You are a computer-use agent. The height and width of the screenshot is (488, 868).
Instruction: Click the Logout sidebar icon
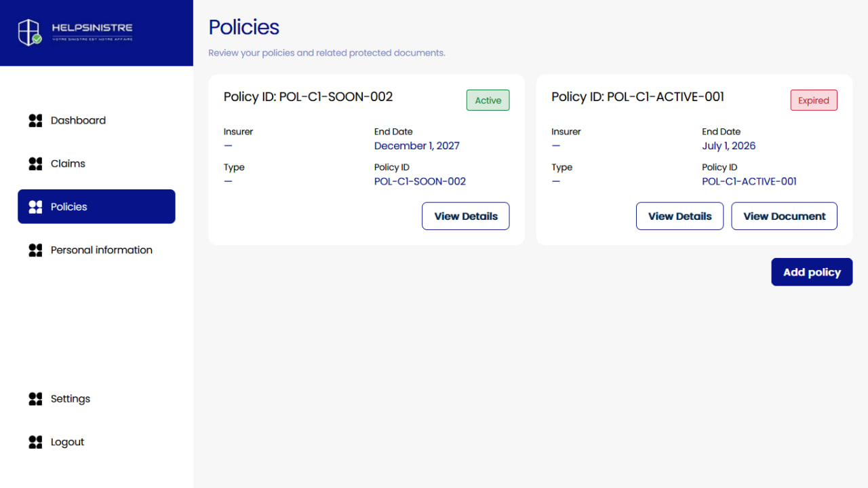tap(35, 442)
